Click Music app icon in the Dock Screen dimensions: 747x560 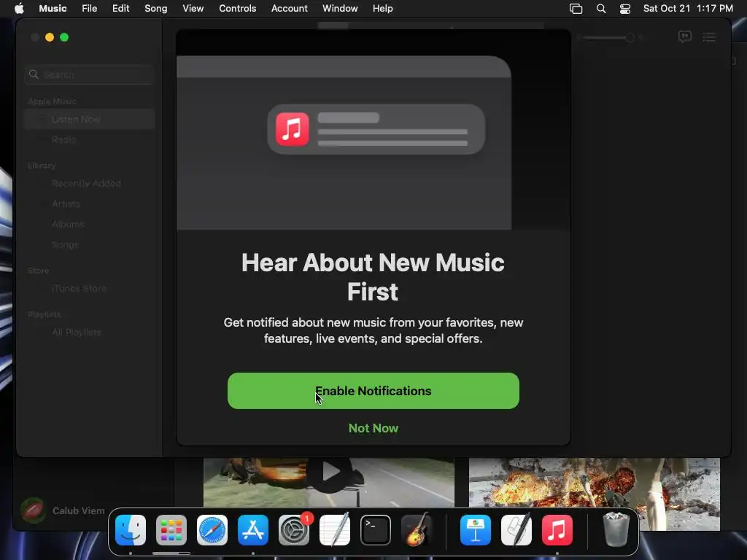[557, 530]
